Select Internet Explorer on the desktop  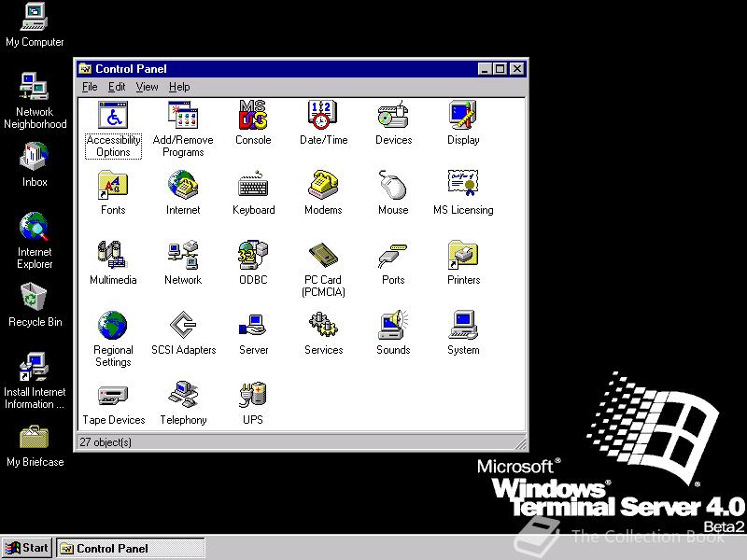(35, 240)
